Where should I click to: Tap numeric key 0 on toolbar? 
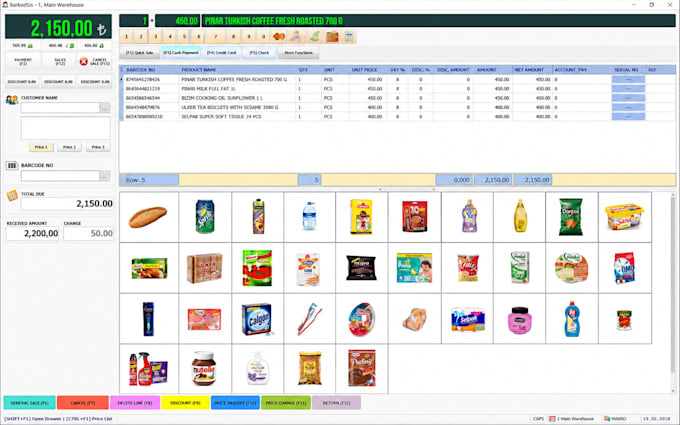(x=263, y=37)
